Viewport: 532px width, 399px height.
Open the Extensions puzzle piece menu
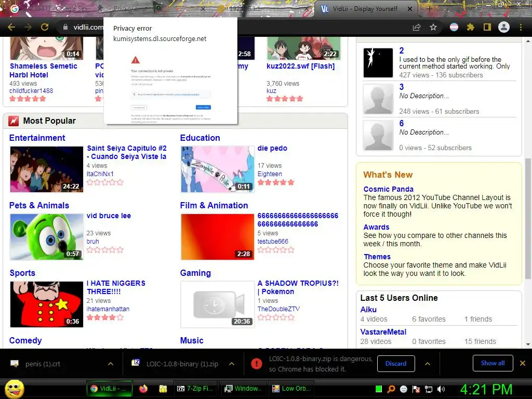point(471,27)
